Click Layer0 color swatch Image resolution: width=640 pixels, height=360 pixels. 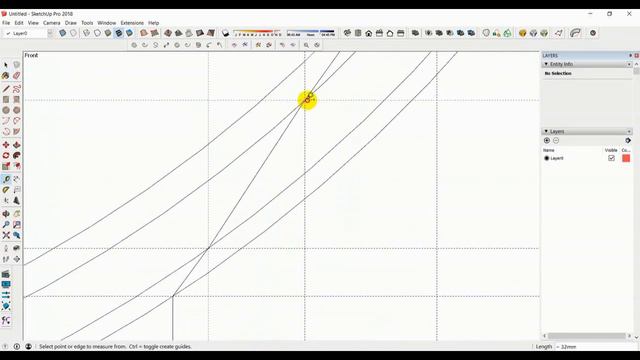point(626,158)
